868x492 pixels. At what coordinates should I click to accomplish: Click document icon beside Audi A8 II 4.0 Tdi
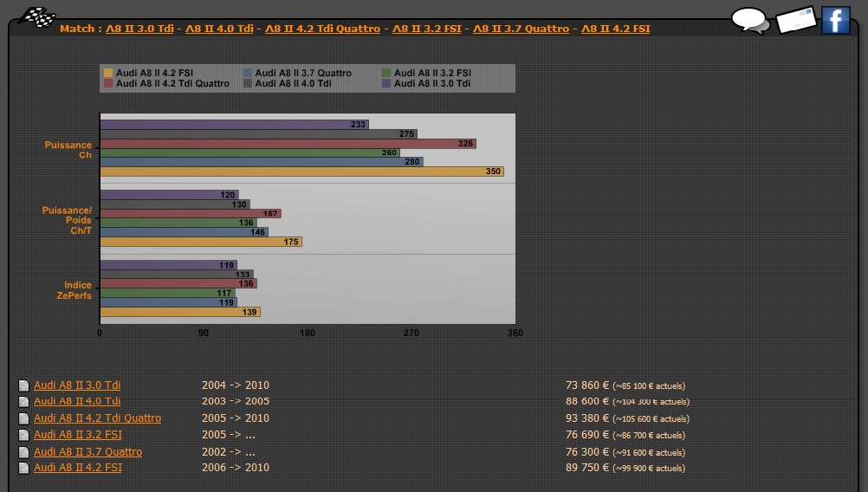pyautogui.click(x=23, y=401)
